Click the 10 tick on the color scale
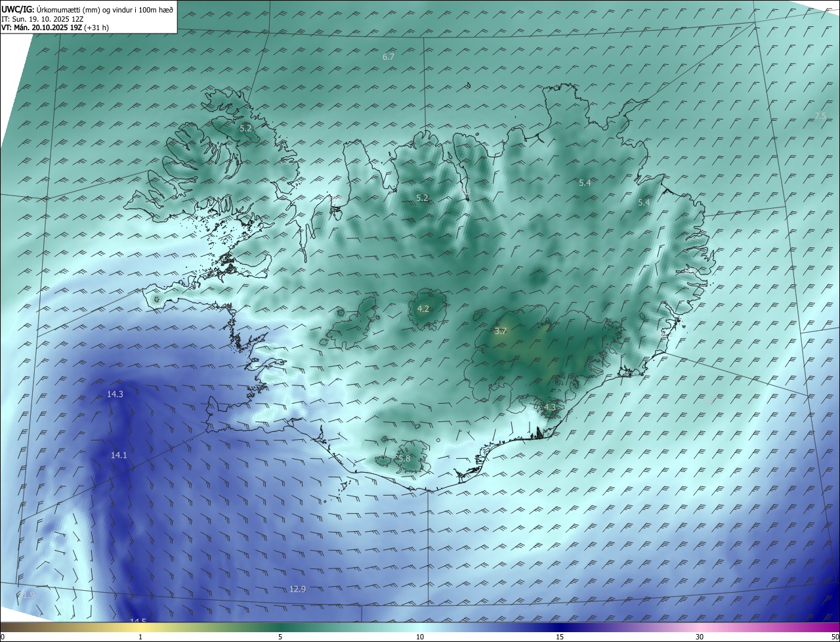This screenshot has width=840, height=642. click(x=420, y=637)
